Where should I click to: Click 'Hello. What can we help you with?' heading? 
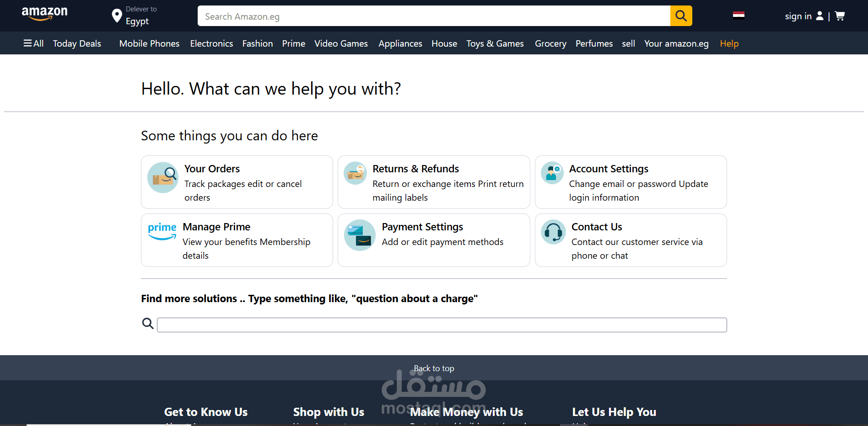pos(271,89)
